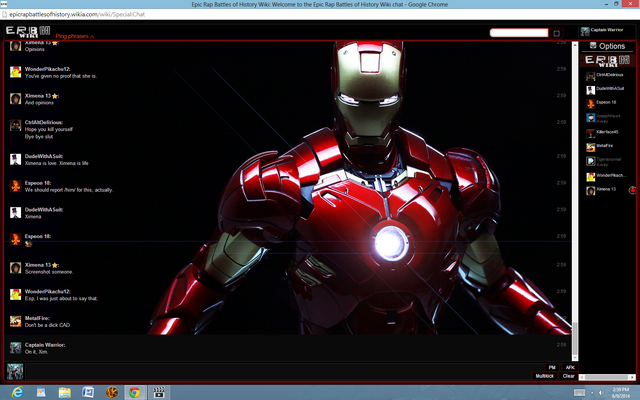Select Killerface45 in the user list

609,133
